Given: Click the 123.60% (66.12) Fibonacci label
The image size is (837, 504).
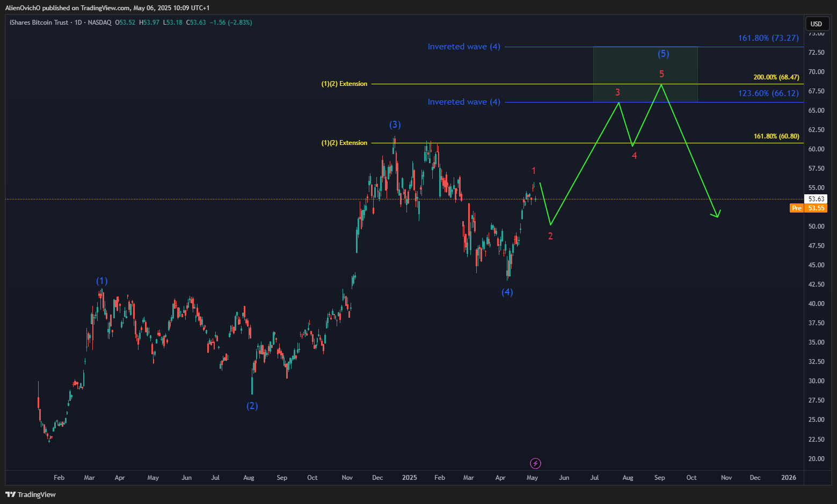Looking at the screenshot, I should pyautogui.click(x=768, y=93).
